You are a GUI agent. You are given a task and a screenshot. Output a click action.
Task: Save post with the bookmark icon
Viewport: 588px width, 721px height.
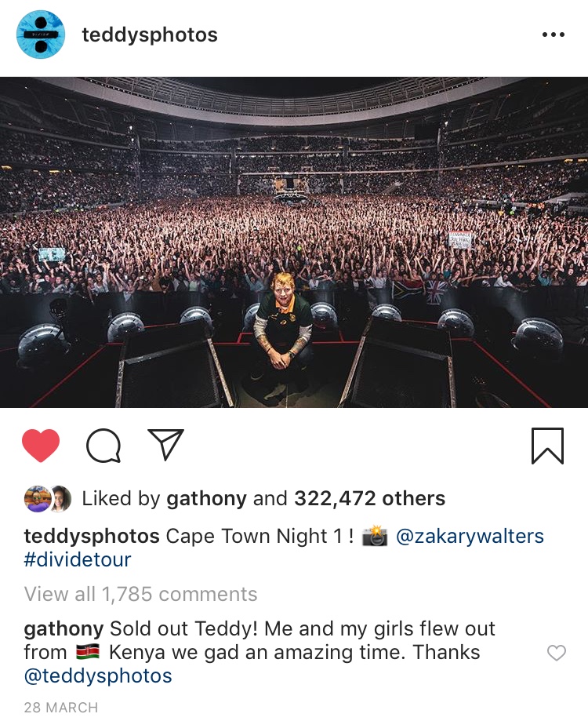click(x=547, y=446)
